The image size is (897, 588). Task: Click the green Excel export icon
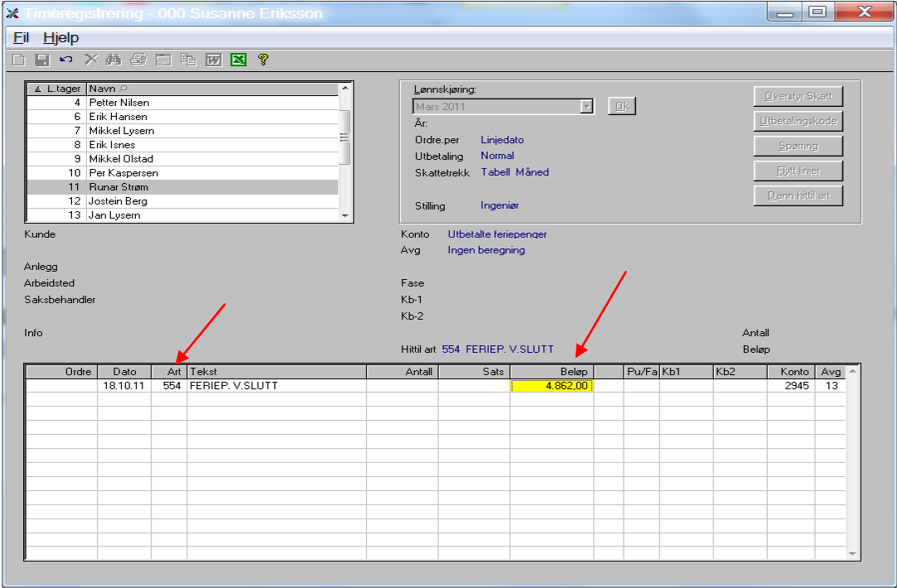[239, 60]
